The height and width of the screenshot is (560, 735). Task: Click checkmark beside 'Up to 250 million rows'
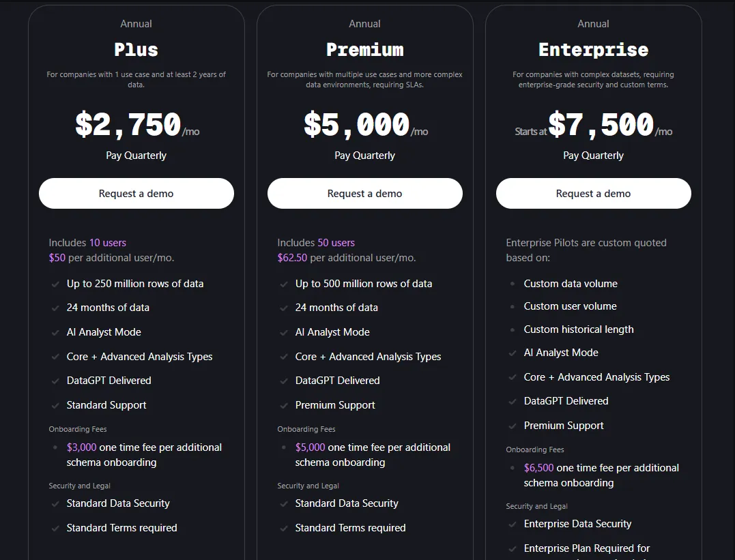tap(55, 284)
